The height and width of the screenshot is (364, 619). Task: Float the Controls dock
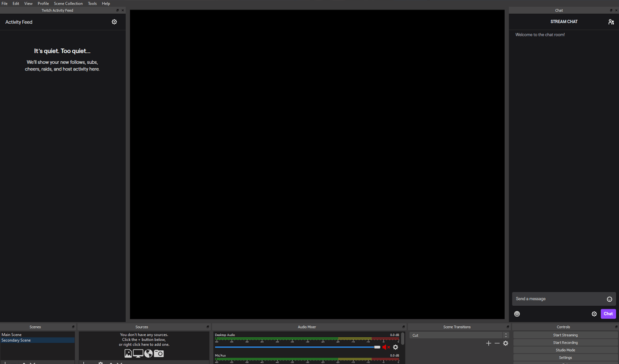point(615,327)
